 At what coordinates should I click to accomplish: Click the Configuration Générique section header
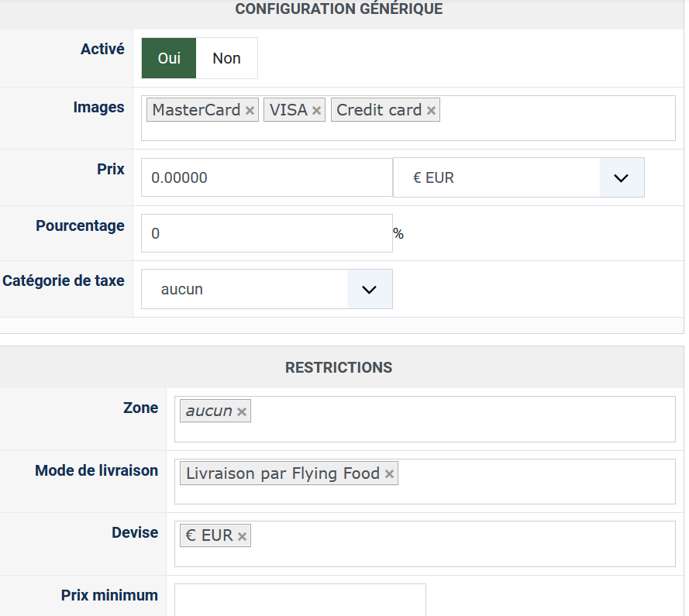[339, 9]
